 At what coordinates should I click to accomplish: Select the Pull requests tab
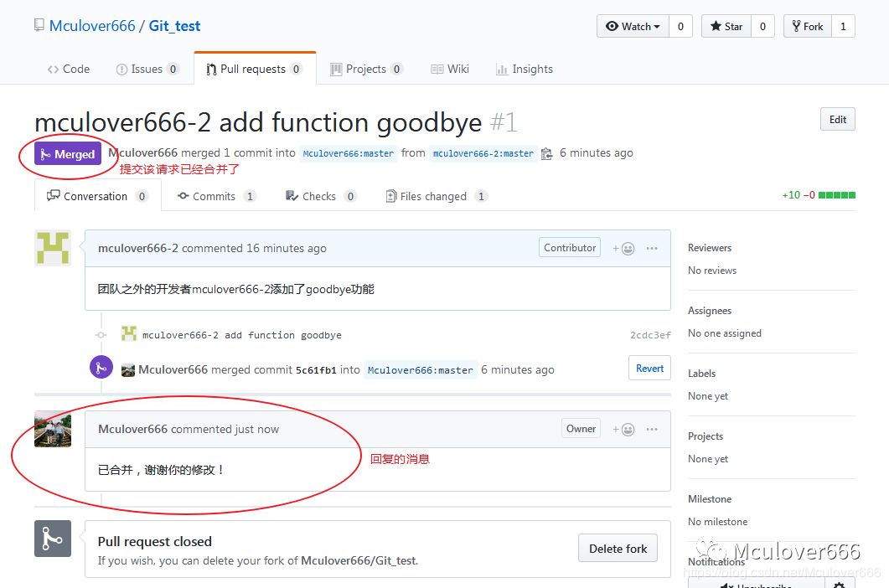point(255,69)
